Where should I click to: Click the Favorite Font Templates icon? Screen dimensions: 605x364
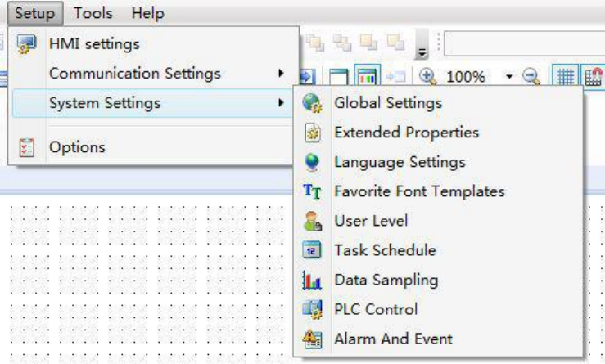[312, 191]
